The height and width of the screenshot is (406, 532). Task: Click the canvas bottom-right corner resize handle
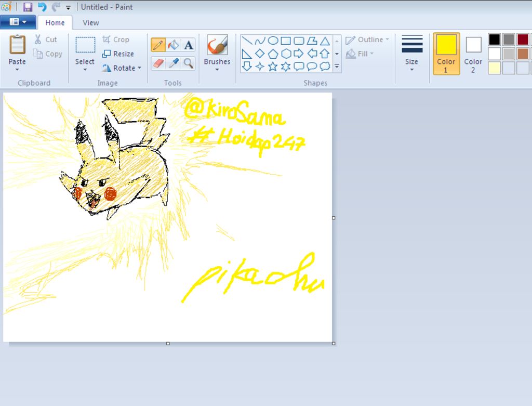[x=334, y=344]
